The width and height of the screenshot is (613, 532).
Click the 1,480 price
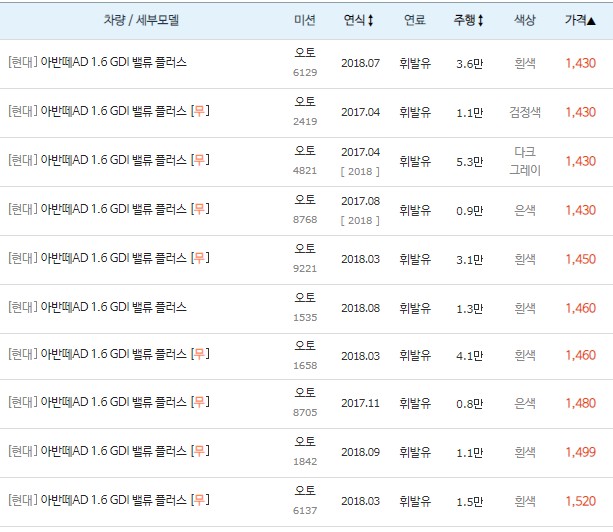click(581, 403)
